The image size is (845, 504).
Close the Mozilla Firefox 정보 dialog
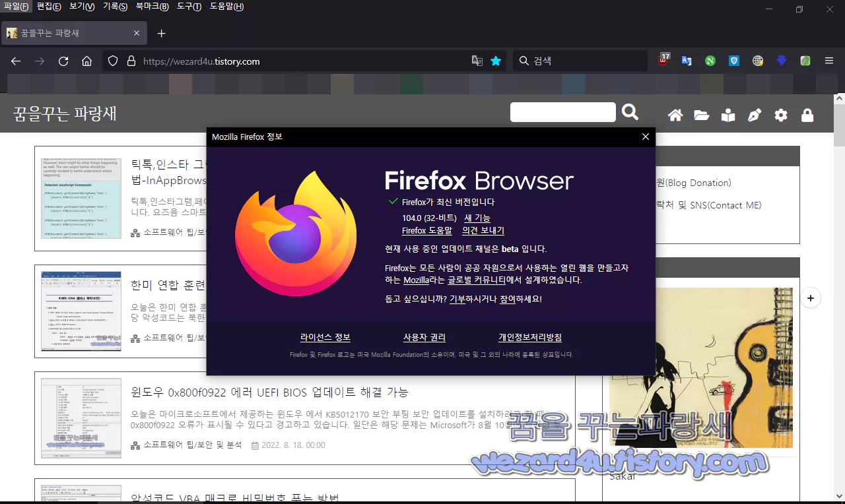tap(646, 137)
